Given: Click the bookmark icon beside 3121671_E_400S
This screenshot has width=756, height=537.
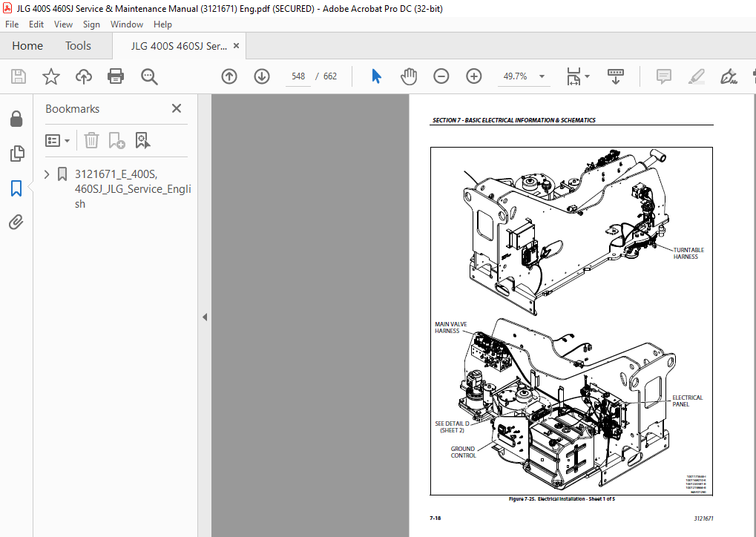Looking at the screenshot, I should coord(62,174).
